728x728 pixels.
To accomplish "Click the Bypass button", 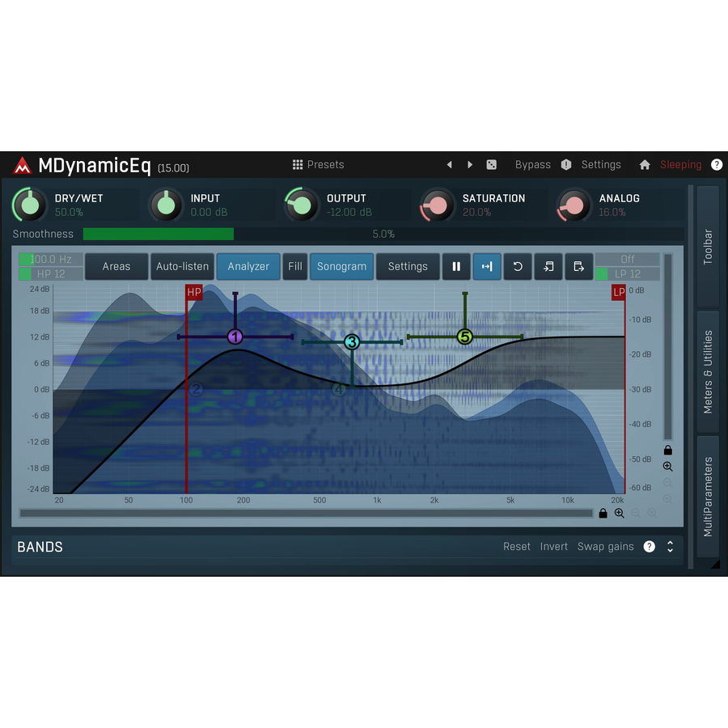I will coord(532,164).
